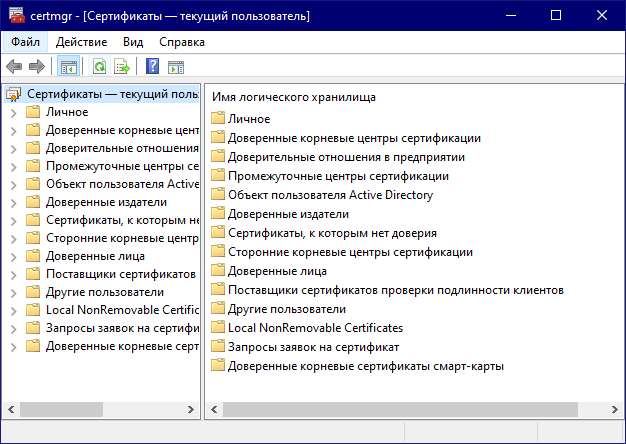Viewport: 626px width, 444px height.
Task: Click left pane scrollbar left arrow
Action: coord(11,409)
